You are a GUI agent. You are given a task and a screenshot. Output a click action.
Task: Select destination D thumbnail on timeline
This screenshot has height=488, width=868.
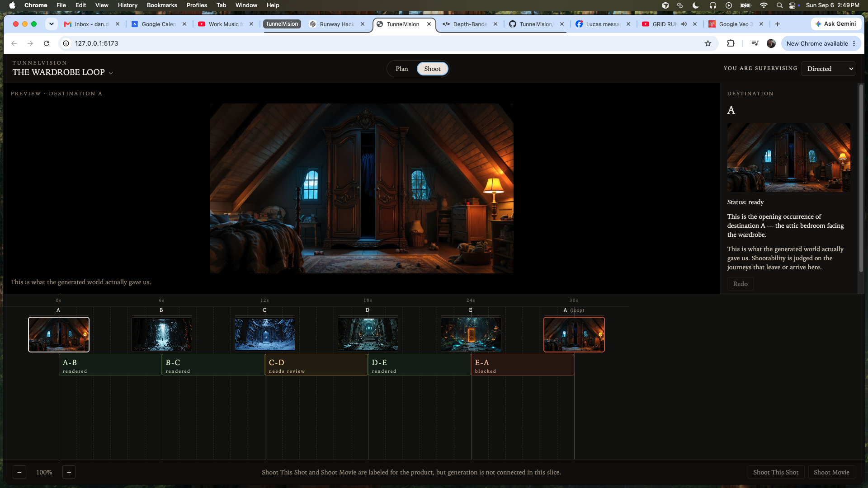tap(368, 334)
